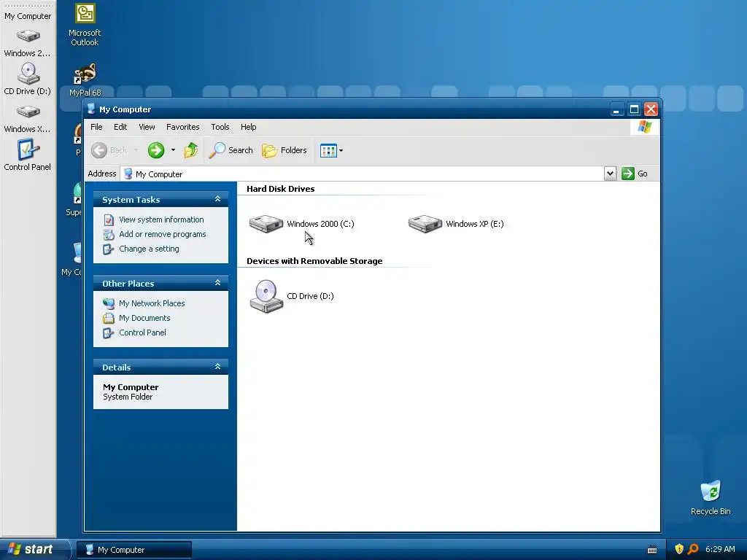Click the View system information icon
747x560 pixels.
pos(109,219)
